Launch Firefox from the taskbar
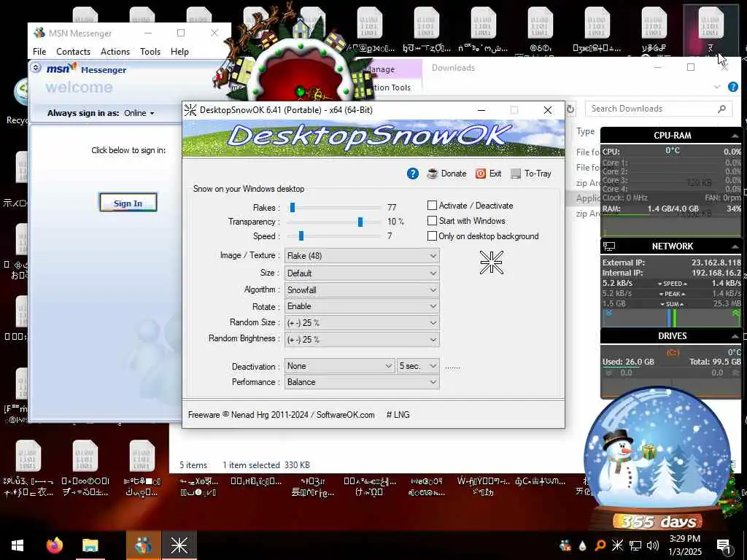Image resolution: width=747 pixels, height=560 pixels. [54, 545]
